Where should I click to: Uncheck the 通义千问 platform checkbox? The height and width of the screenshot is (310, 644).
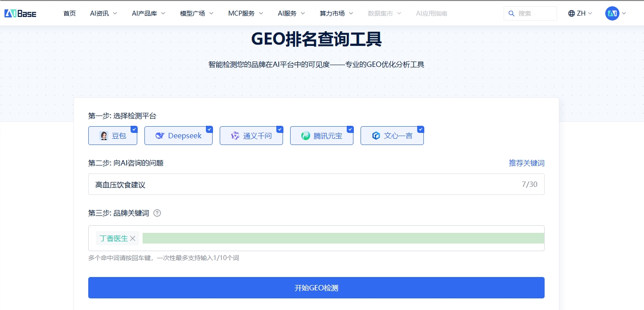[x=280, y=129]
